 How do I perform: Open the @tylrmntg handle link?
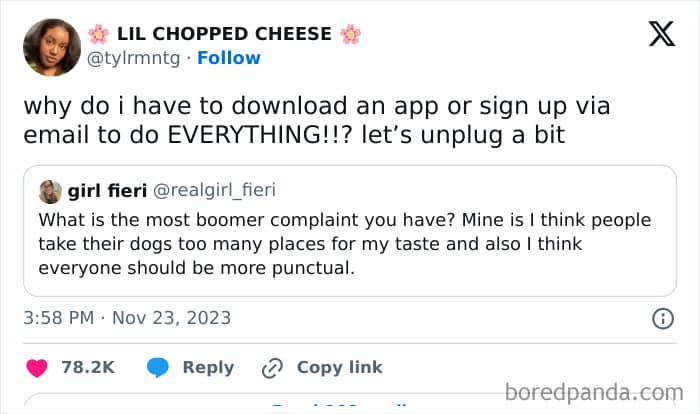(x=134, y=58)
